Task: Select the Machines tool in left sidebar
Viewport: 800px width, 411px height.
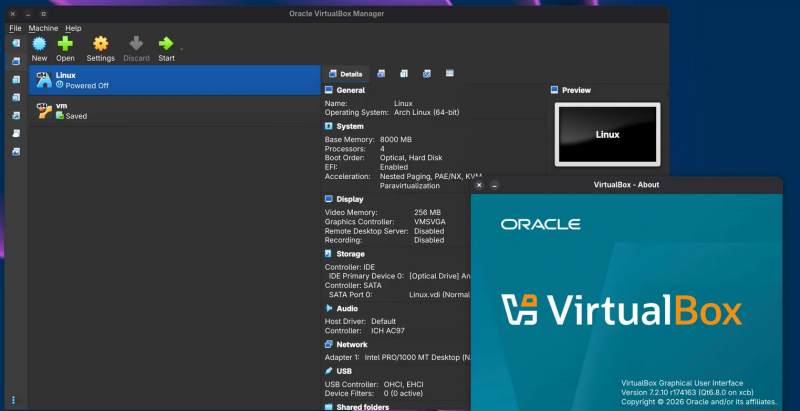Action: point(16,61)
